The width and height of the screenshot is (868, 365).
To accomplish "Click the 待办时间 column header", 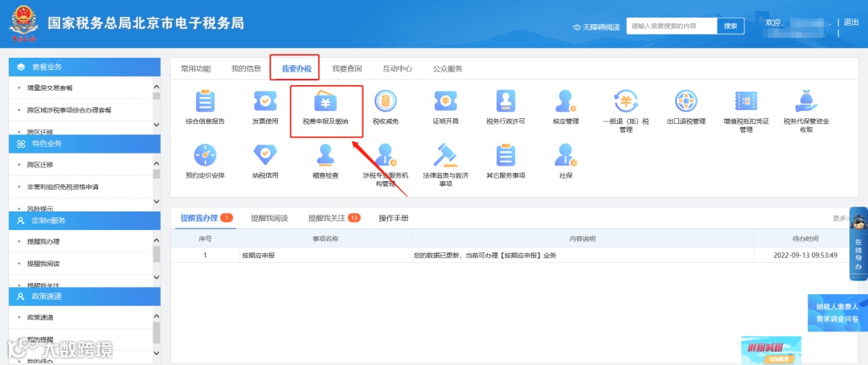I will coord(805,240).
